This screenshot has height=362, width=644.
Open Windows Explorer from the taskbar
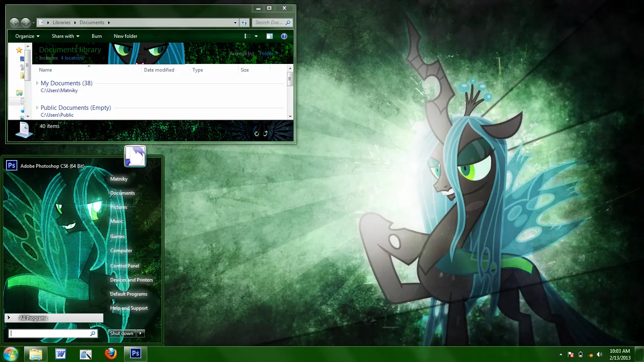coord(36,354)
